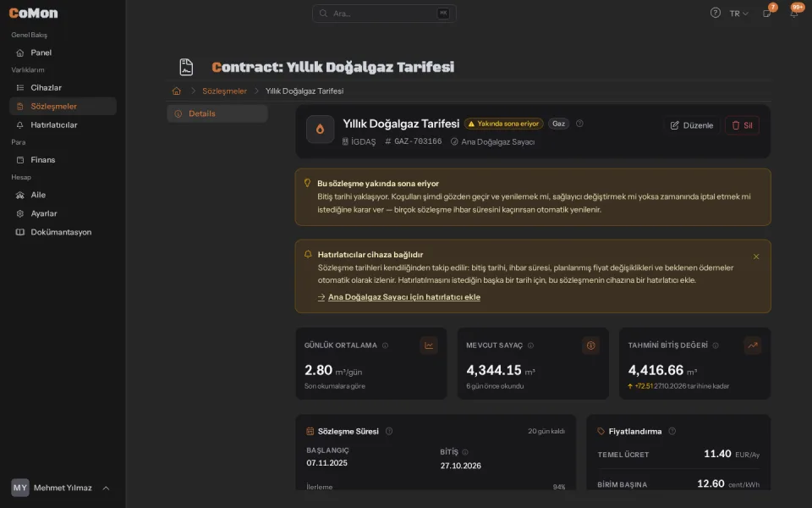Click the start date 07.11.2025
Screen dimensions: 812x508
[326, 463]
